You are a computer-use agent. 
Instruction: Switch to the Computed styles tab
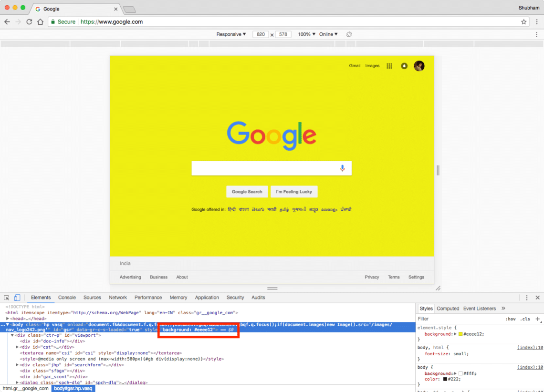448,309
